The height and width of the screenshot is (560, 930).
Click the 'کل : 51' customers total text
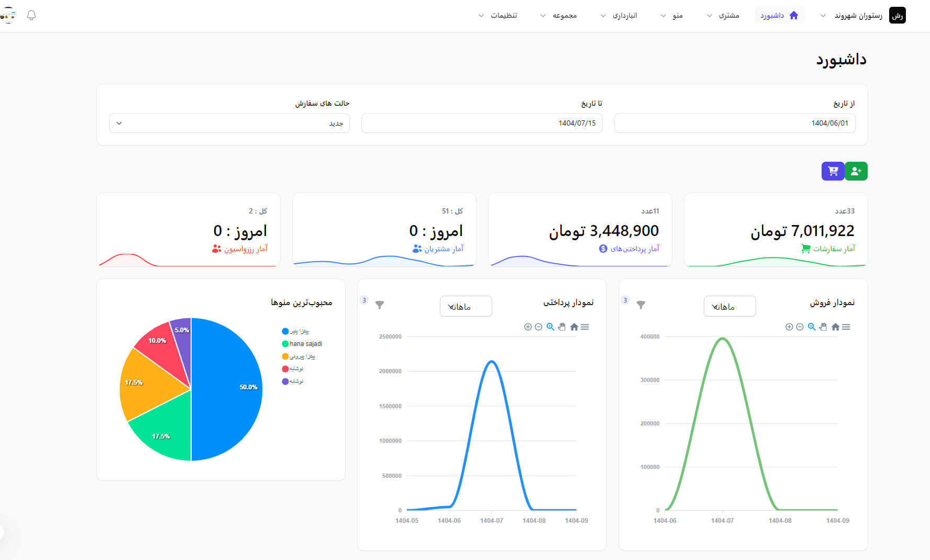pyautogui.click(x=452, y=211)
